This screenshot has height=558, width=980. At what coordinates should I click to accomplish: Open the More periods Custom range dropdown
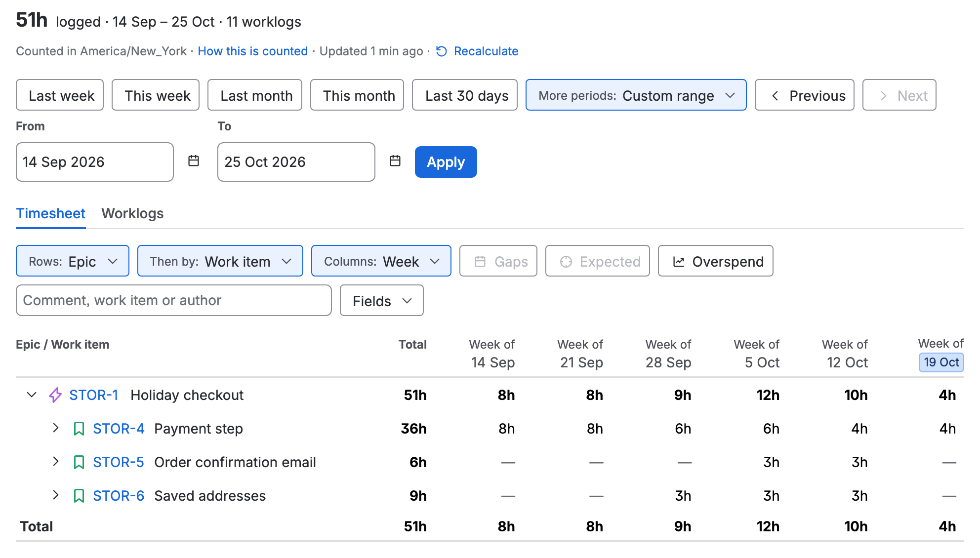tap(636, 95)
